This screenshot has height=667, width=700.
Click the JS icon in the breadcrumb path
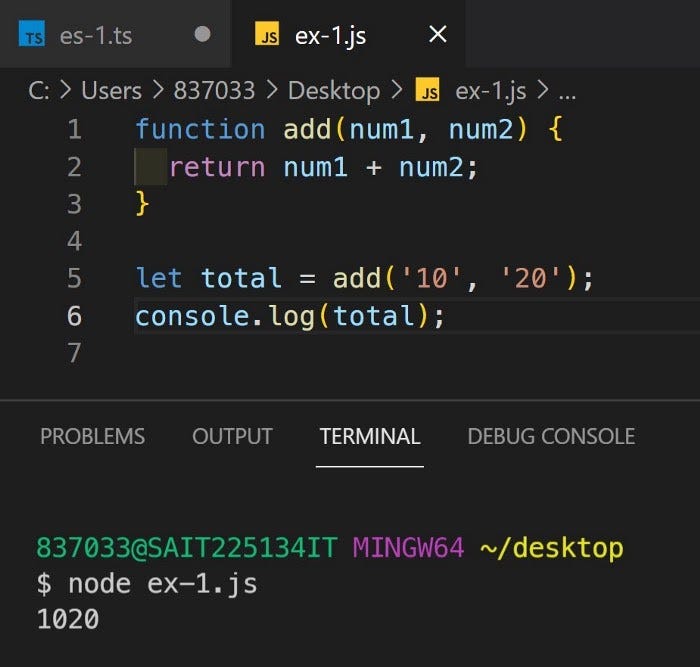pos(429,92)
